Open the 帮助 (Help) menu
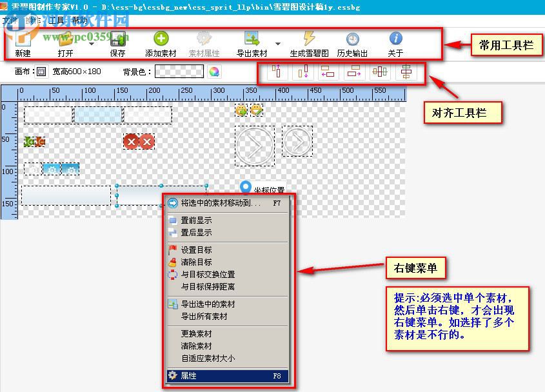Screen dimensions: 545x392 coord(79,19)
